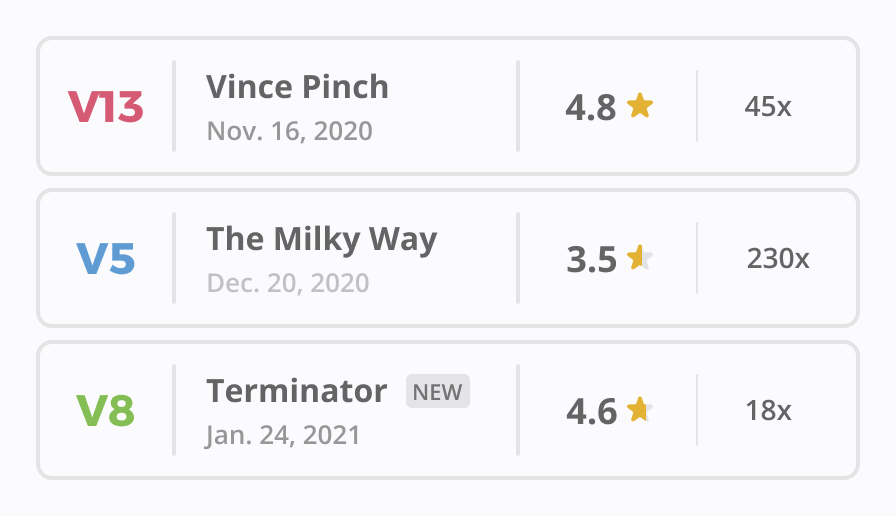
Task: Click the red V13 grade label
Action: tap(106, 107)
